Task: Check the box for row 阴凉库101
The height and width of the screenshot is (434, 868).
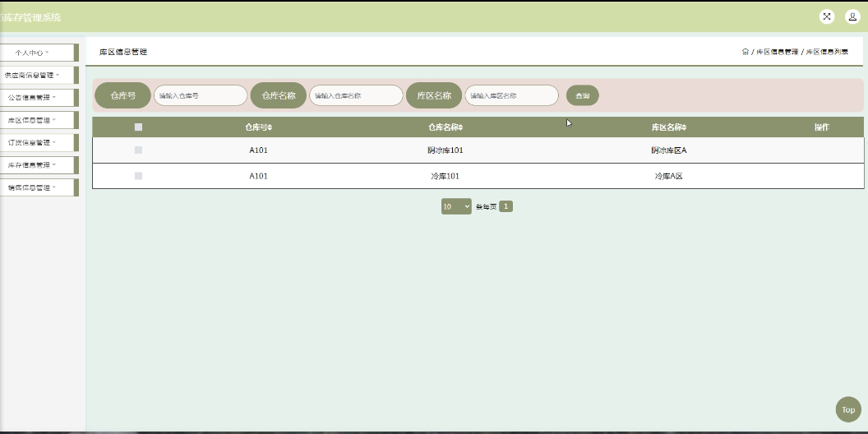Action: 138,150
